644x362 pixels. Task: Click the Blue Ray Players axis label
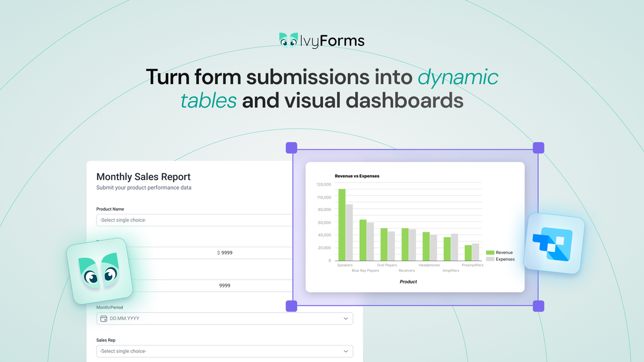365,271
